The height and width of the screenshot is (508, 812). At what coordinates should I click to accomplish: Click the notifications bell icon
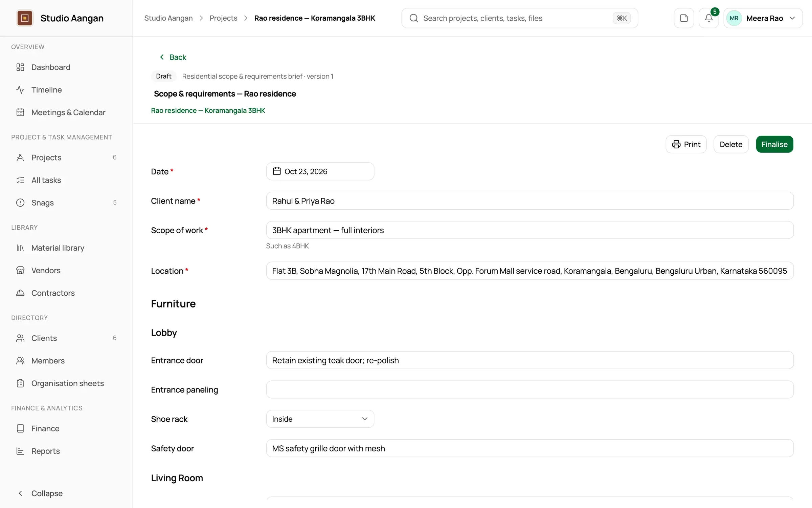coord(708,18)
